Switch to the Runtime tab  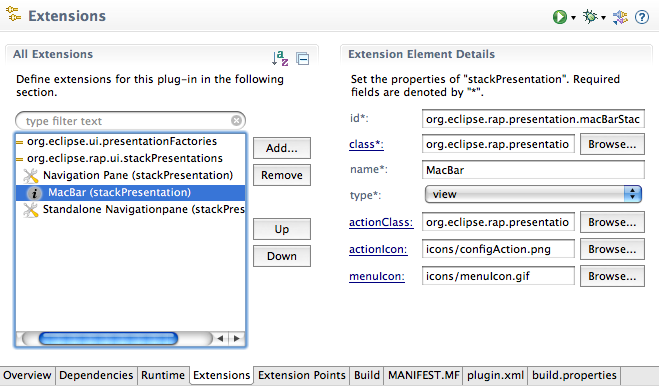tap(163, 375)
